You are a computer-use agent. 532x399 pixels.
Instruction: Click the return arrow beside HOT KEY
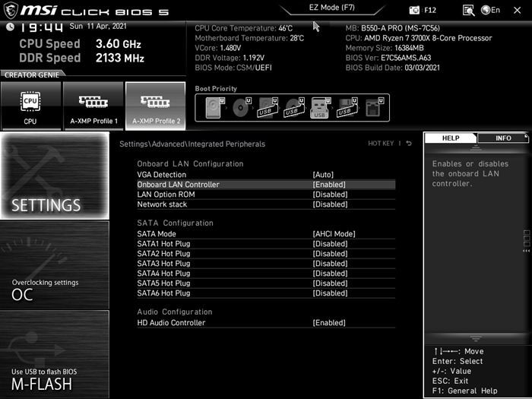(409, 144)
